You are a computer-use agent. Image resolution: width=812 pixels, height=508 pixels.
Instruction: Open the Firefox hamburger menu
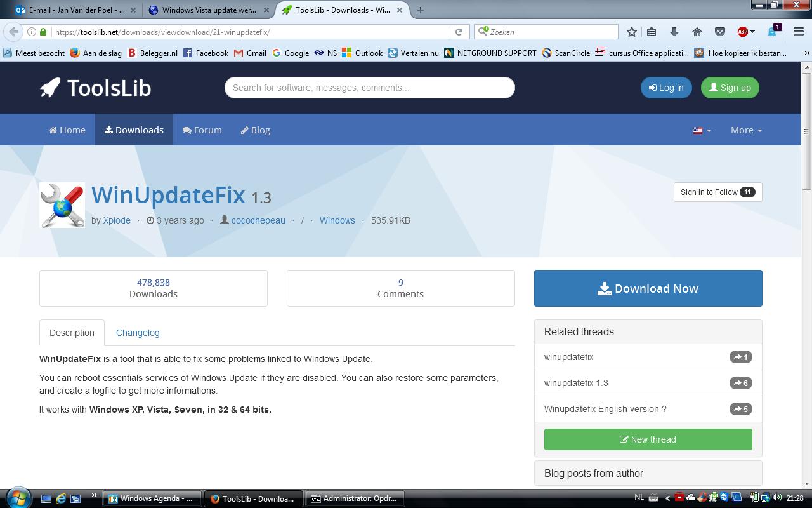tap(799, 32)
